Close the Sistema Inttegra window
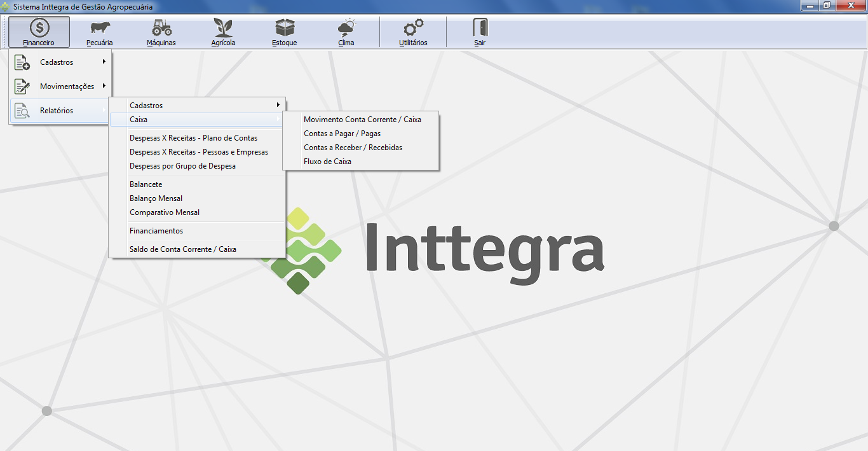Image resolution: width=868 pixels, height=451 pixels. click(850, 6)
